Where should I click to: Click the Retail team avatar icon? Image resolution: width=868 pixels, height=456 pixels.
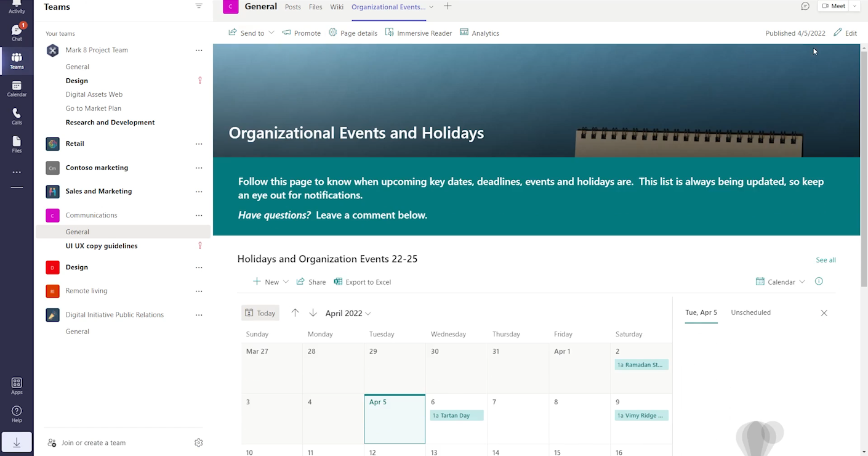(53, 144)
